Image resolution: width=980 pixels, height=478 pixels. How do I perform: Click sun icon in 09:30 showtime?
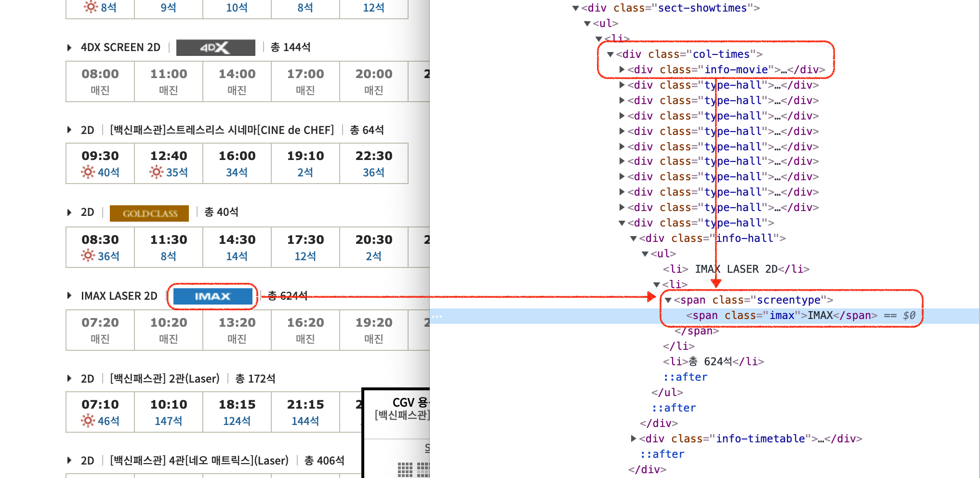(88, 172)
